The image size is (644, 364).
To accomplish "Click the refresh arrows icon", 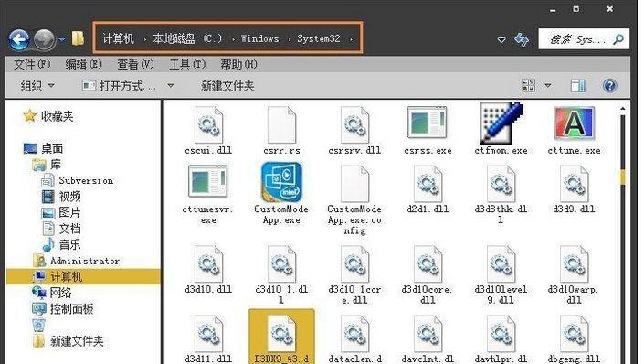I will 522,39.
